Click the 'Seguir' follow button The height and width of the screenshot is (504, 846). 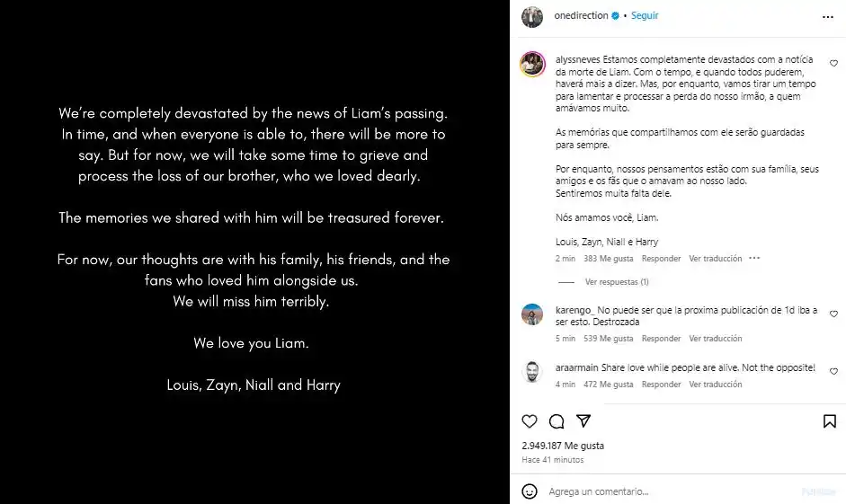(645, 16)
